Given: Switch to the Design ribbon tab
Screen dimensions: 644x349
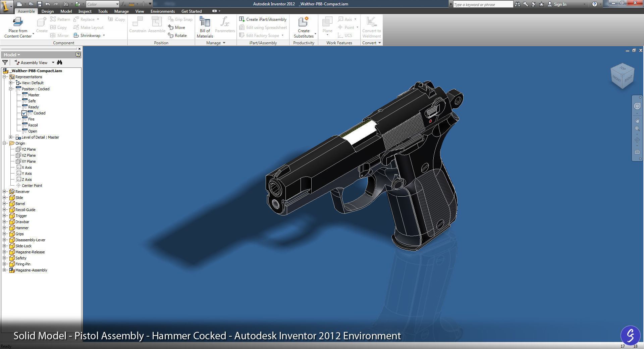Looking at the screenshot, I should 47,11.
